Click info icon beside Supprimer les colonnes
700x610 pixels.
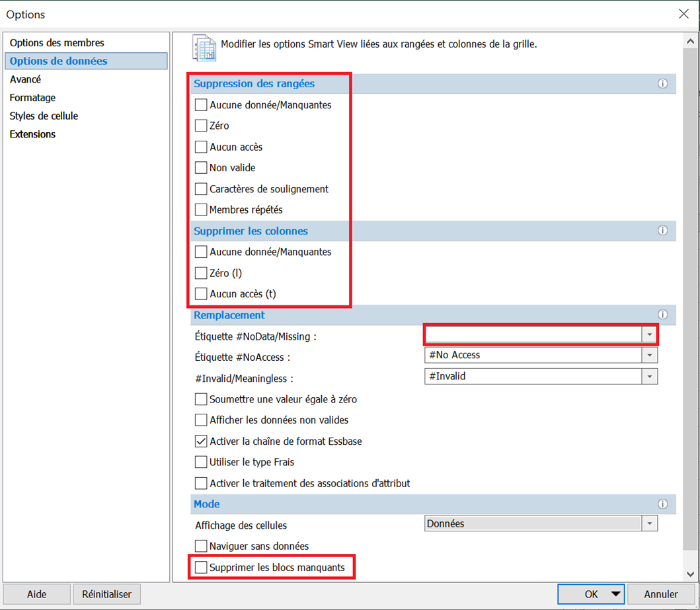(662, 231)
